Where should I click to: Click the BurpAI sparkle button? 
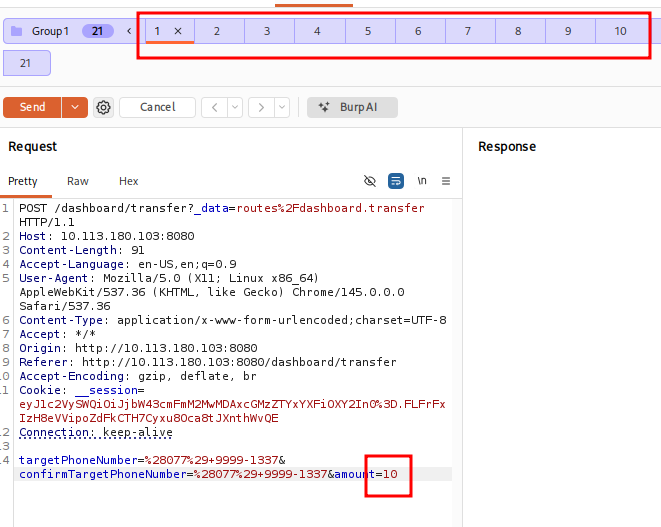point(352,107)
